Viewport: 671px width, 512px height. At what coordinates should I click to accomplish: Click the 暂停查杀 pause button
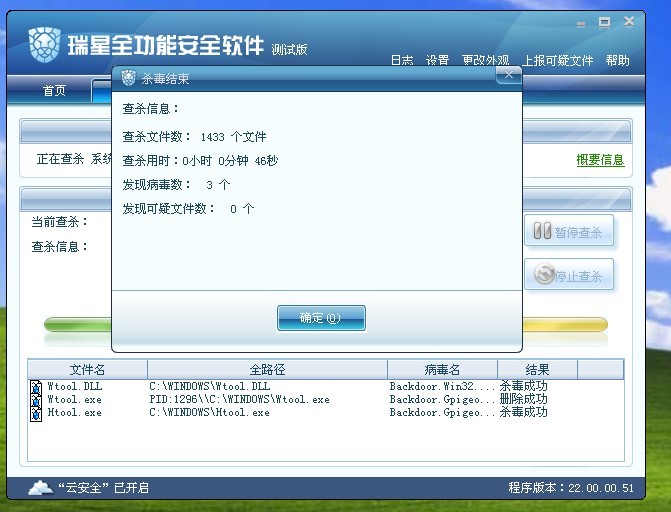tap(569, 231)
